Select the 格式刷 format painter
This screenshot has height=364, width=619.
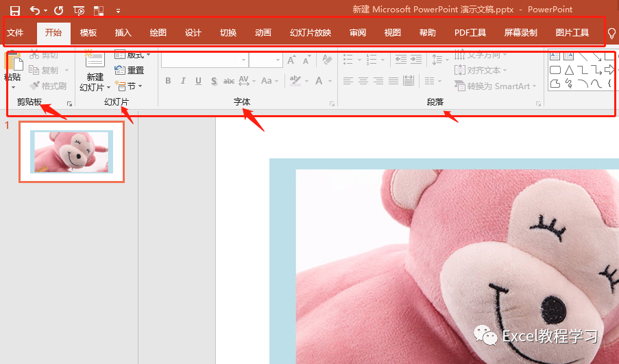[x=48, y=86]
